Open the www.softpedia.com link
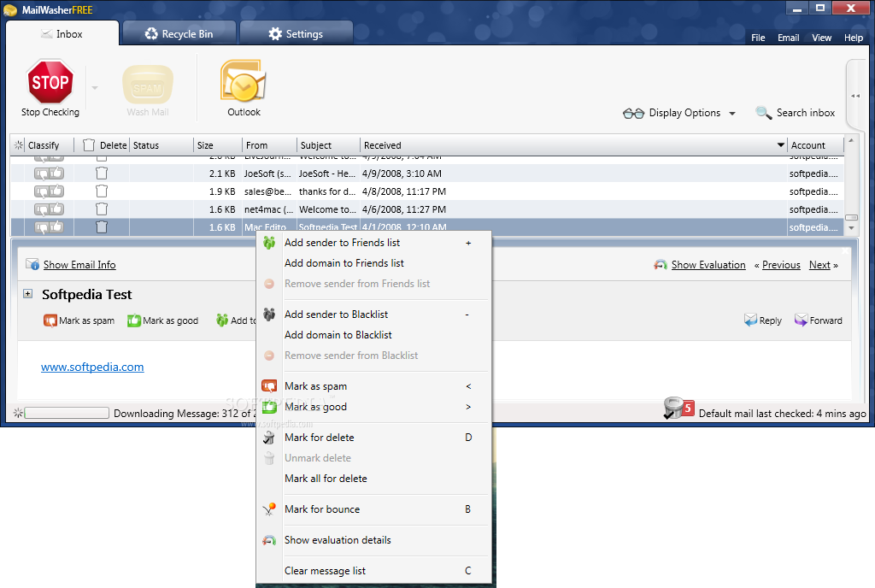The width and height of the screenshot is (875, 588). click(x=92, y=367)
